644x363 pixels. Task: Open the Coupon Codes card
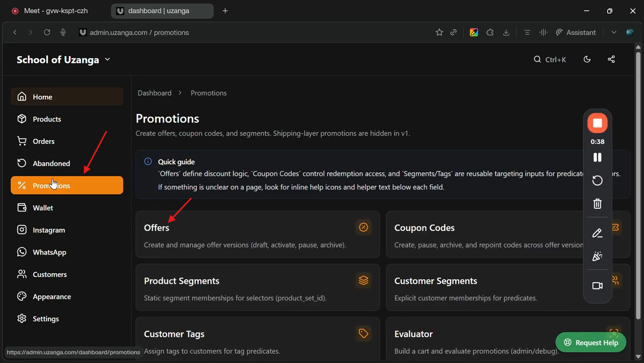(508, 234)
